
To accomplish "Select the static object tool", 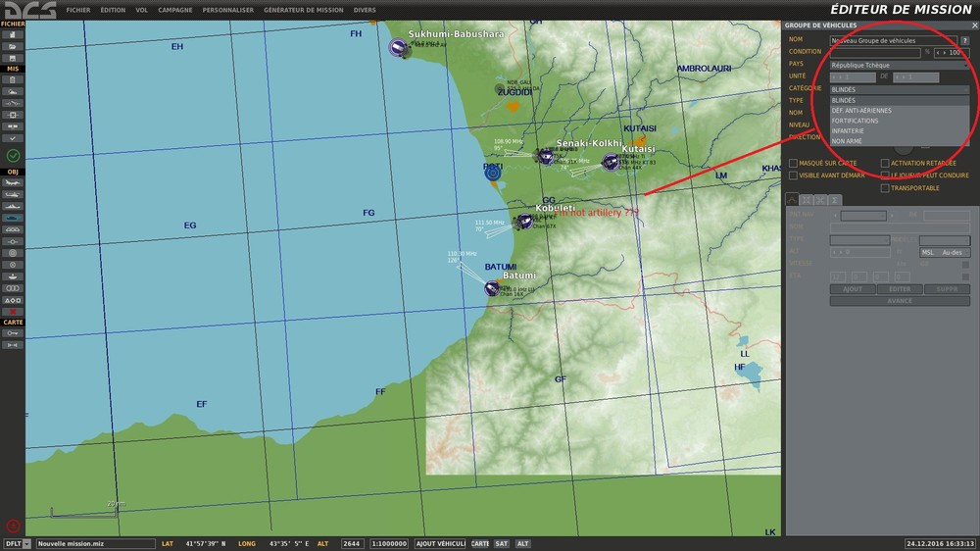I will [13, 229].
